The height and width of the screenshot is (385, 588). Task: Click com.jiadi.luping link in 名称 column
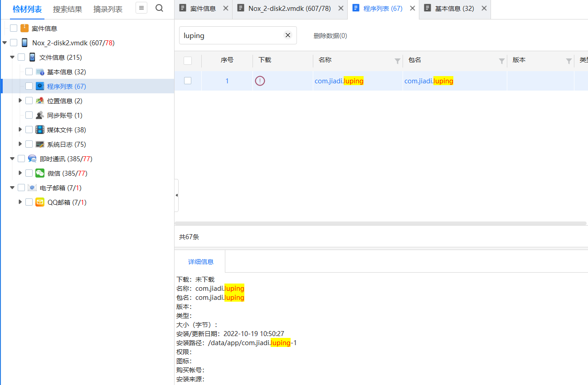pos(339,81)
